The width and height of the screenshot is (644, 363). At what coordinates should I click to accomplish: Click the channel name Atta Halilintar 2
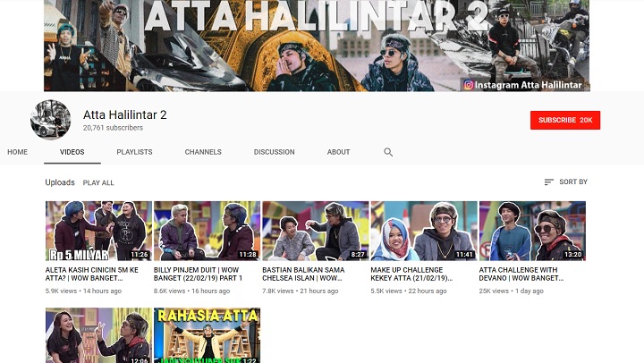(x=125, y=114)
